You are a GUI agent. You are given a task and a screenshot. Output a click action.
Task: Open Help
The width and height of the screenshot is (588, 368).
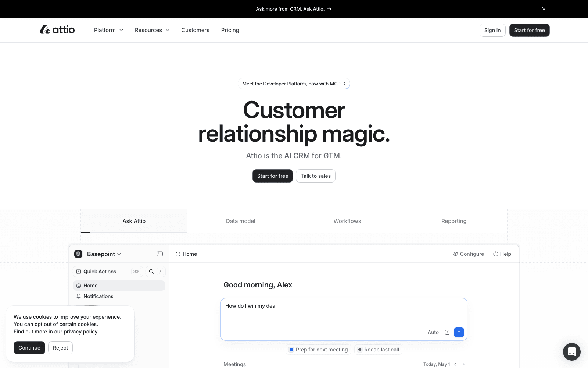[502, 254]
